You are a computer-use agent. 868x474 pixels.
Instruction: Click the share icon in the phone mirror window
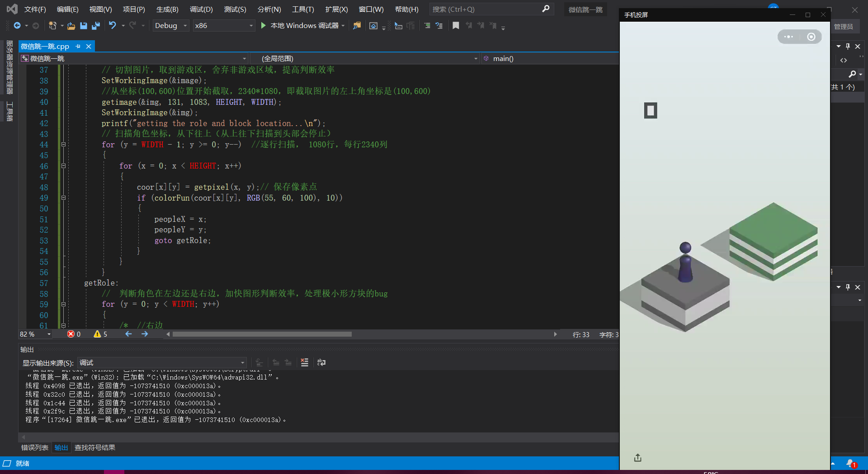(x=638, y=458)
